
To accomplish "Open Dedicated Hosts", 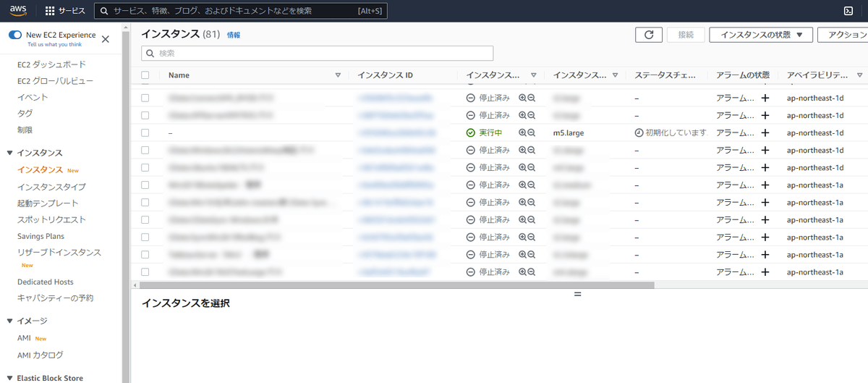I will tap(46, 282).
